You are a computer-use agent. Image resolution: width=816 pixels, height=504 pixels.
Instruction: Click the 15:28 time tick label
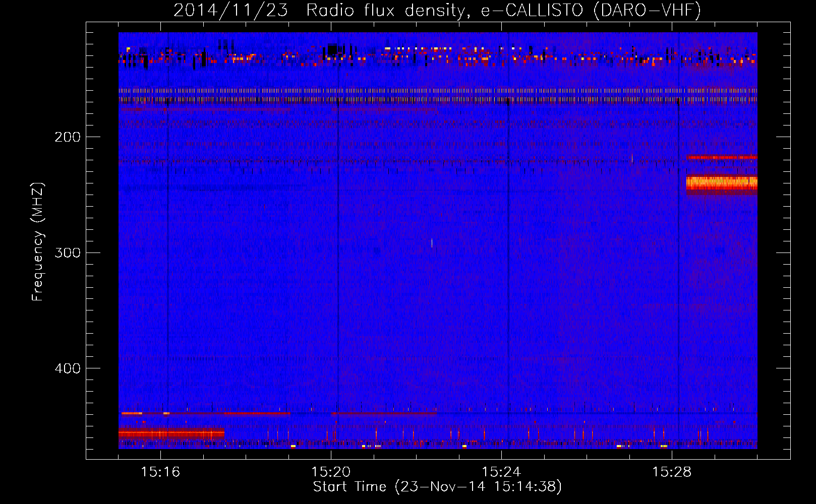click(672, 472)
